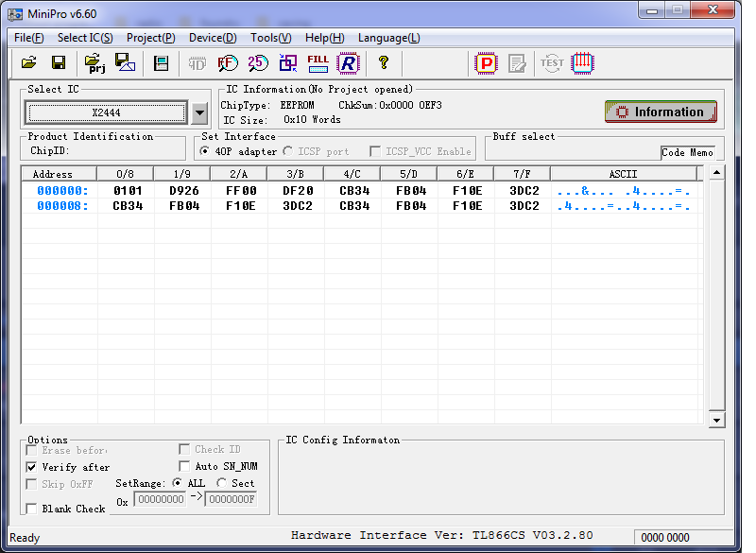The image size is (756, 553).
Task: Toggle the Check ID checkbox
Action: pyautogui.click(x=184, y=449)
